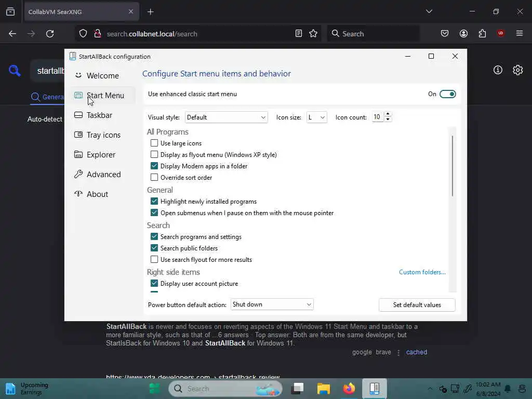532x399 pixels.
Task: Select the Start Menu section
Action: pos(103,96)
